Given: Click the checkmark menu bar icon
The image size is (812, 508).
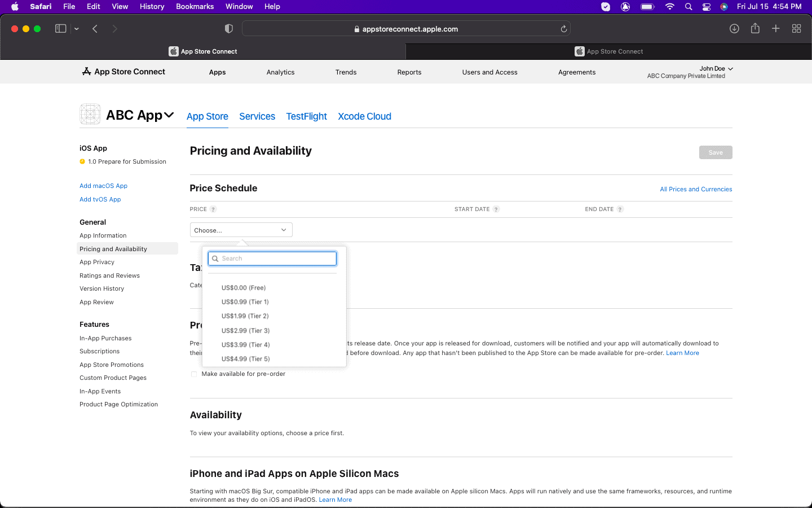Looking at the screenshot, I should coord(606,7).
